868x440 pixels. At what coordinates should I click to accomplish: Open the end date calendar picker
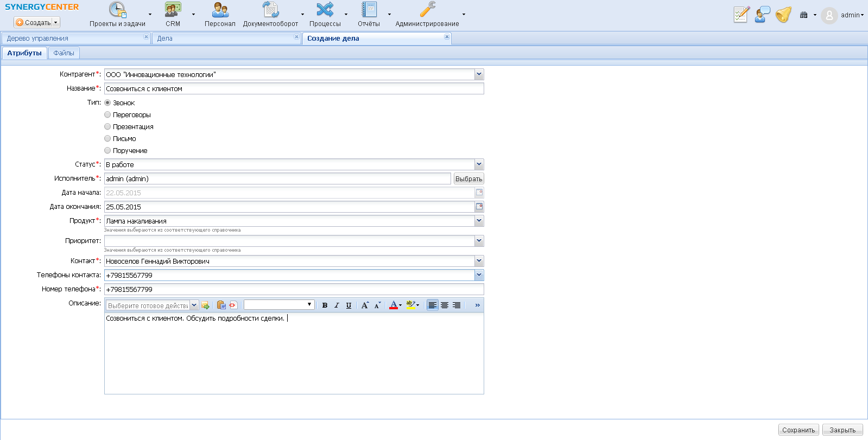tap(479, 207)
